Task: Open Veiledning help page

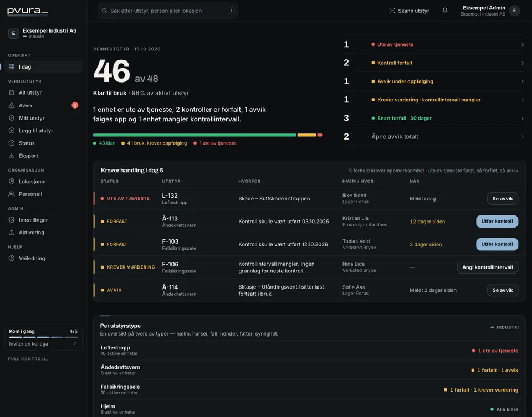Action: pyautogui.click(x=43, y=258)
